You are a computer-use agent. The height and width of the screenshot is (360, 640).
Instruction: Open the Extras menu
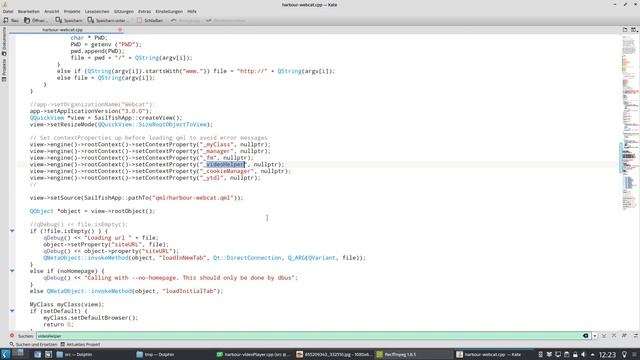pyautogui.click(x=144, y=11)
